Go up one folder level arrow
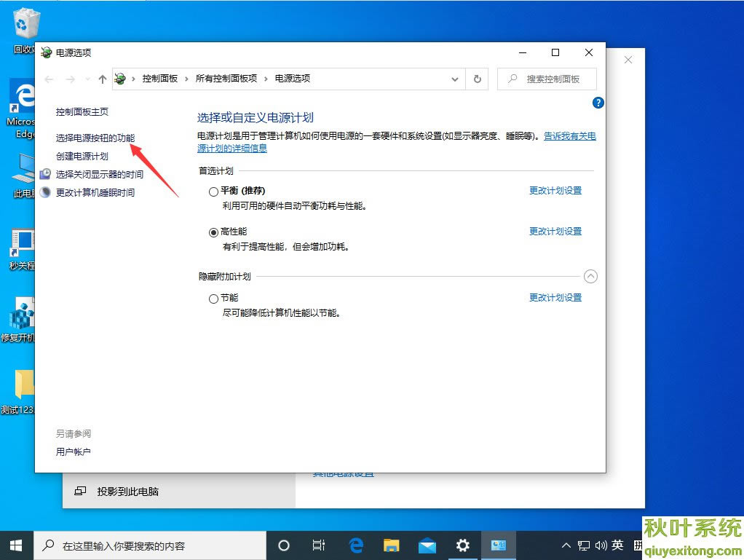The image size is (744, 560). [x=103, y=79]
